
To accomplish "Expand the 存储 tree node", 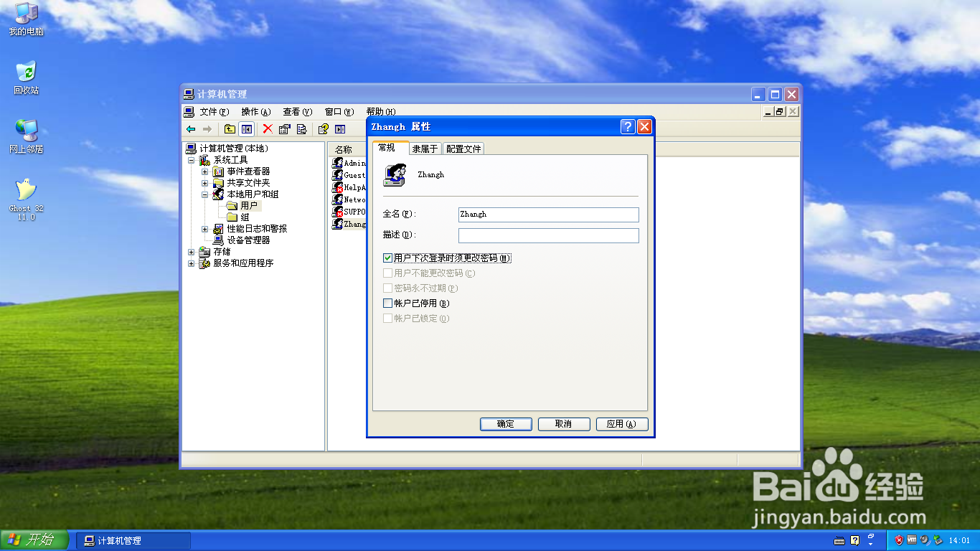I will click(192, 252).
